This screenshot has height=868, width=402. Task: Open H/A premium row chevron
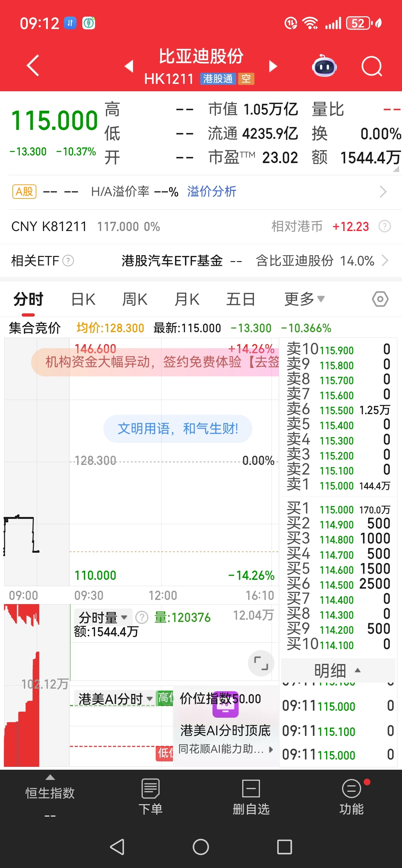[383, 192]
